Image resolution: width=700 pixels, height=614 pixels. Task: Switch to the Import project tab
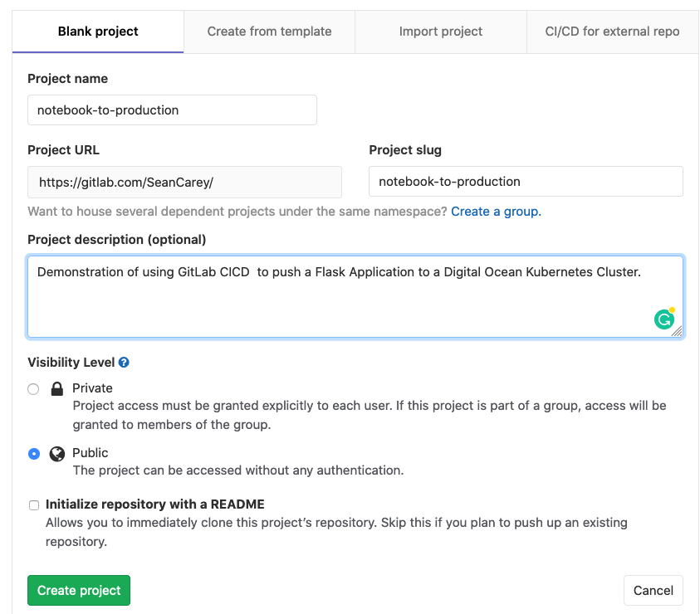click(440, 32)
